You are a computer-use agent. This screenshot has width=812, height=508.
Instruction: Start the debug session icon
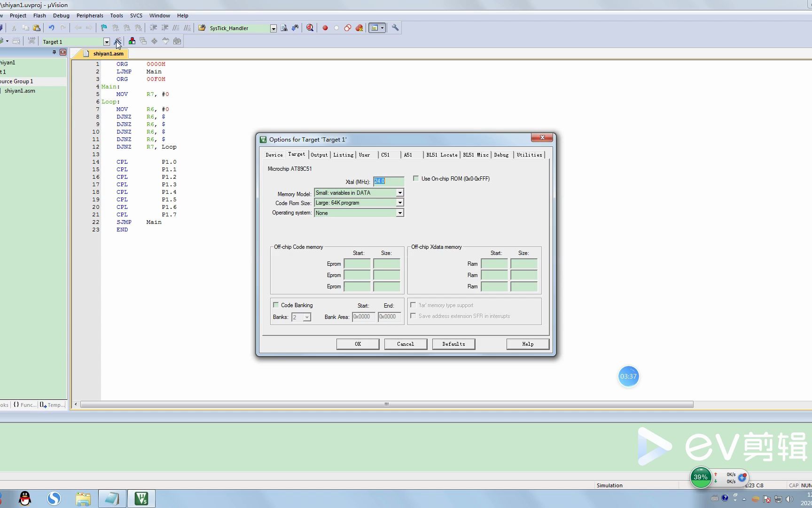(310, 28)
